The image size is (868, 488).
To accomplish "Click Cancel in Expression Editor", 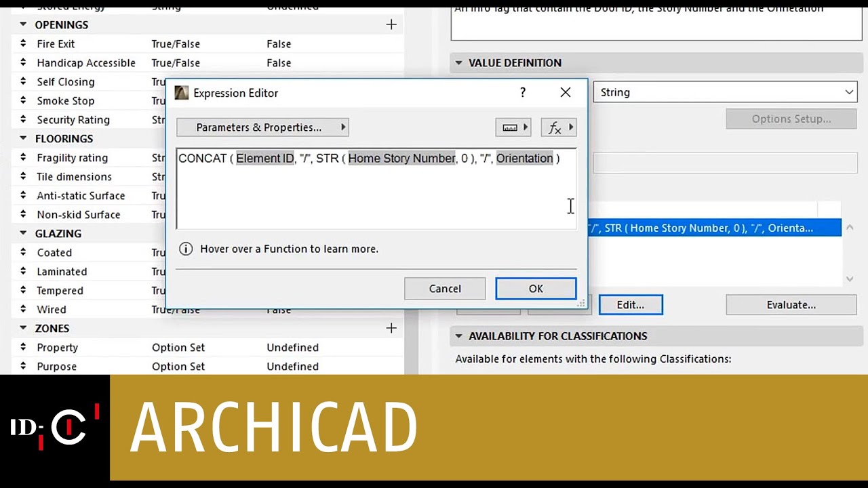I will [x=445, y=289].
